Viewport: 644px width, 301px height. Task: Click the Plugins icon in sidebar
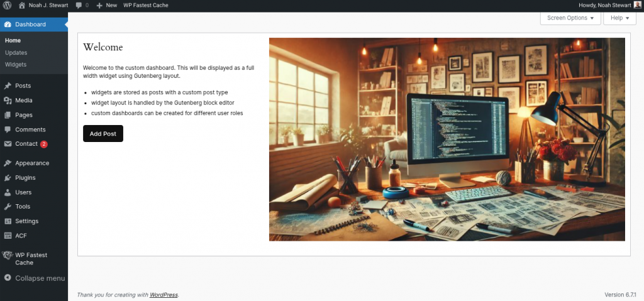pyautogui.click(x=8, y=178)
